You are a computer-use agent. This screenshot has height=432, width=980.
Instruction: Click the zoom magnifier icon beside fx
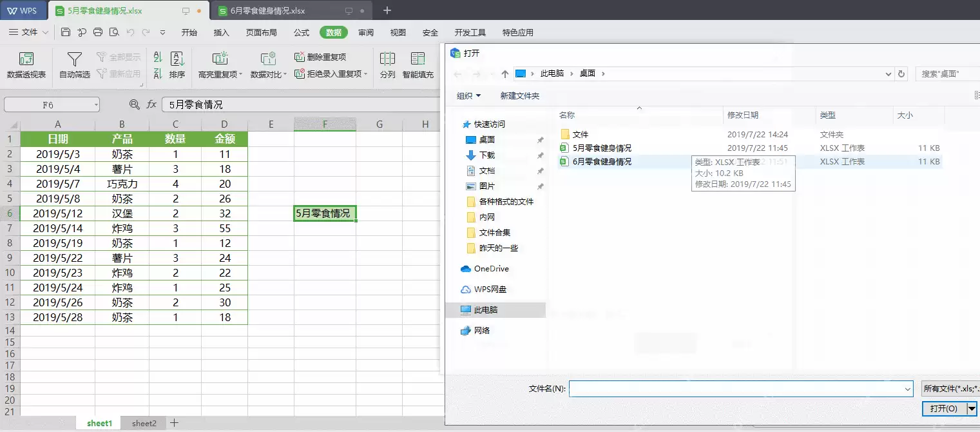[x=134, y=104]
